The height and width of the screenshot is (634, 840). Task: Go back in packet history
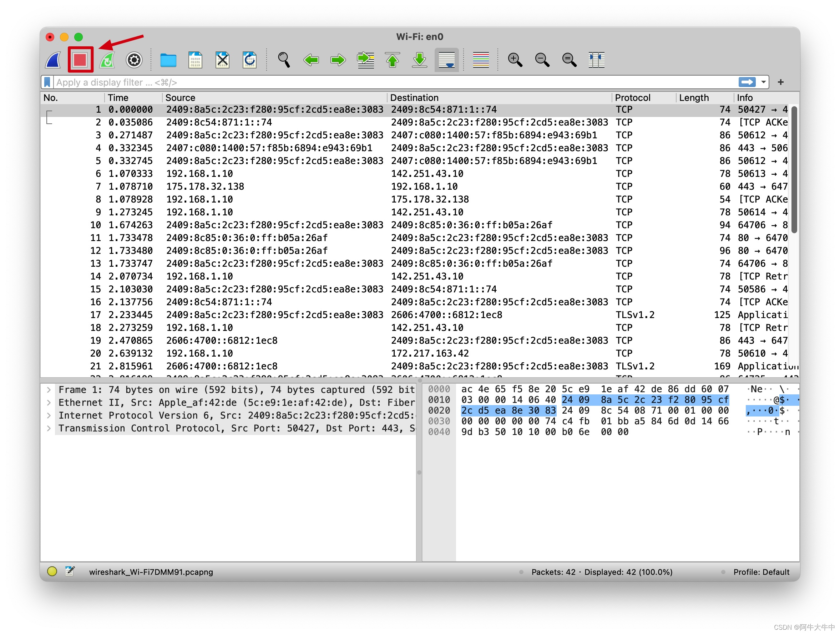pos(311,60)
